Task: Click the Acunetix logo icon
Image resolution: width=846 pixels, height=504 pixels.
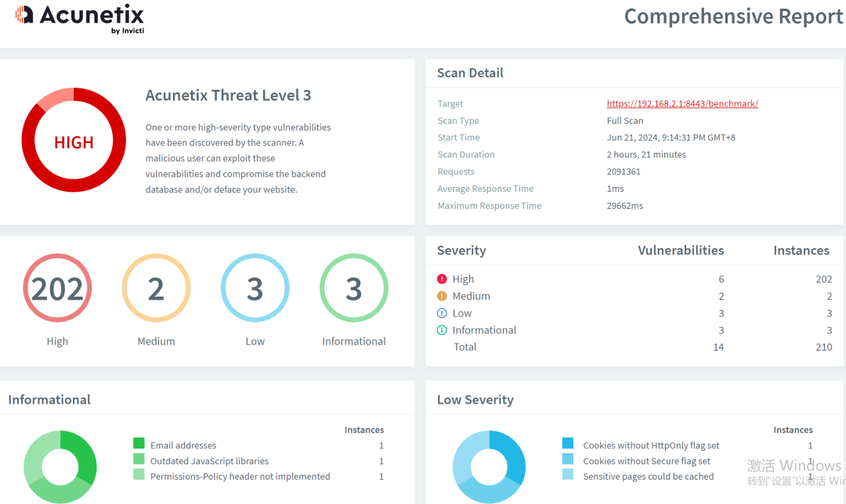Action: [x=23, y=15]
